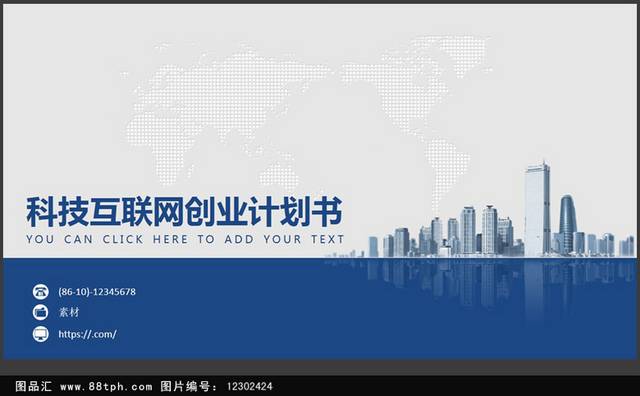Click the 图品汇 logo text
Image resolution: width=640 pixels, height=396 pixels.
point(33,386)
